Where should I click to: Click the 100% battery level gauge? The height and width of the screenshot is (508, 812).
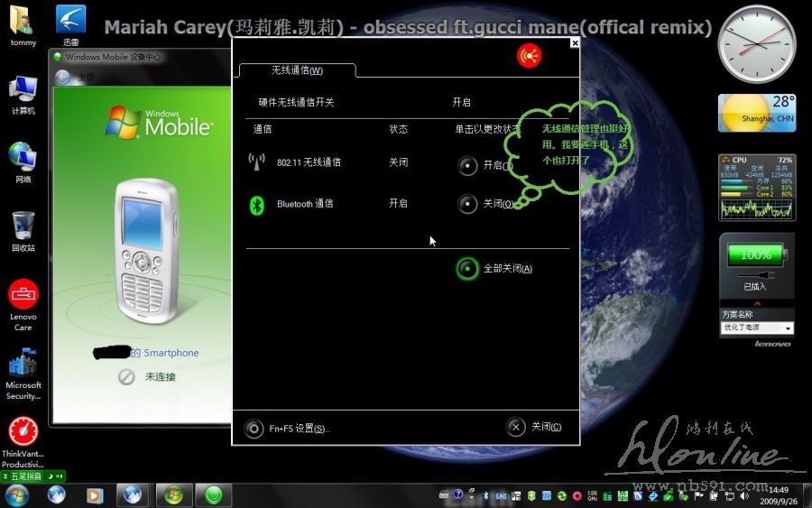coord(757,254)
